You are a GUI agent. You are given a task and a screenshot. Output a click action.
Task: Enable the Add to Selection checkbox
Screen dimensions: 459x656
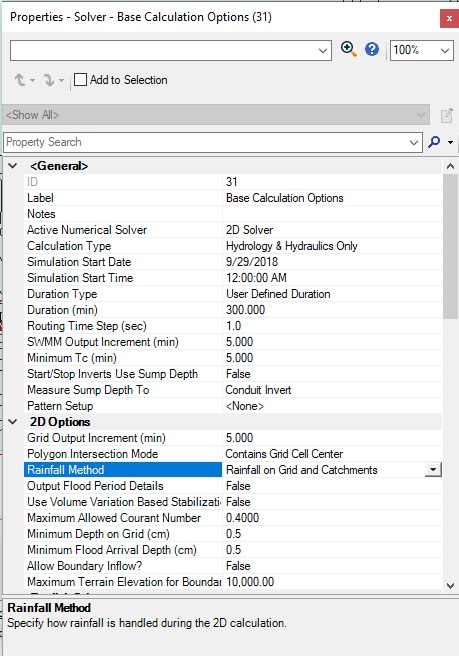tap(80, 79)
